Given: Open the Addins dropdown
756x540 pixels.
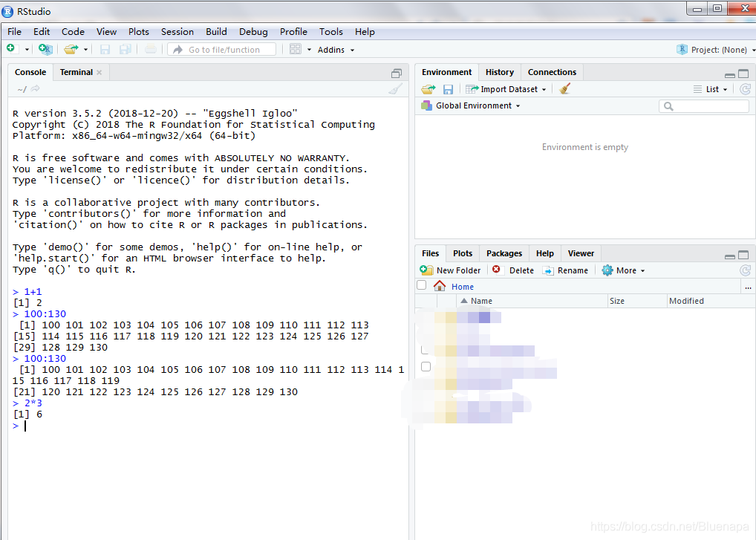Looking at the screenshot, I should 336,50.
